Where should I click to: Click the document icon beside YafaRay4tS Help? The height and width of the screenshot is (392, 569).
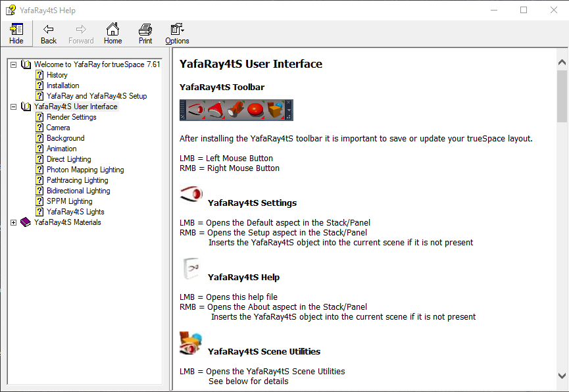click(x=191, y=268)
